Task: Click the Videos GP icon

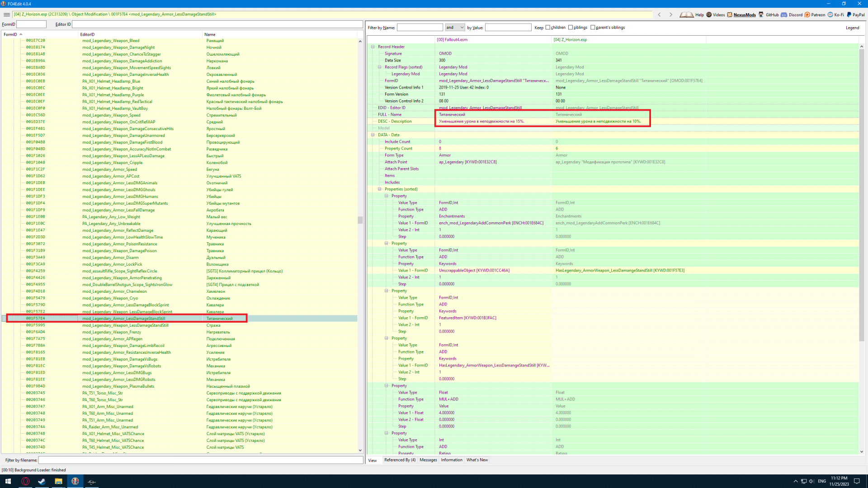Action: tap(709, 14)
